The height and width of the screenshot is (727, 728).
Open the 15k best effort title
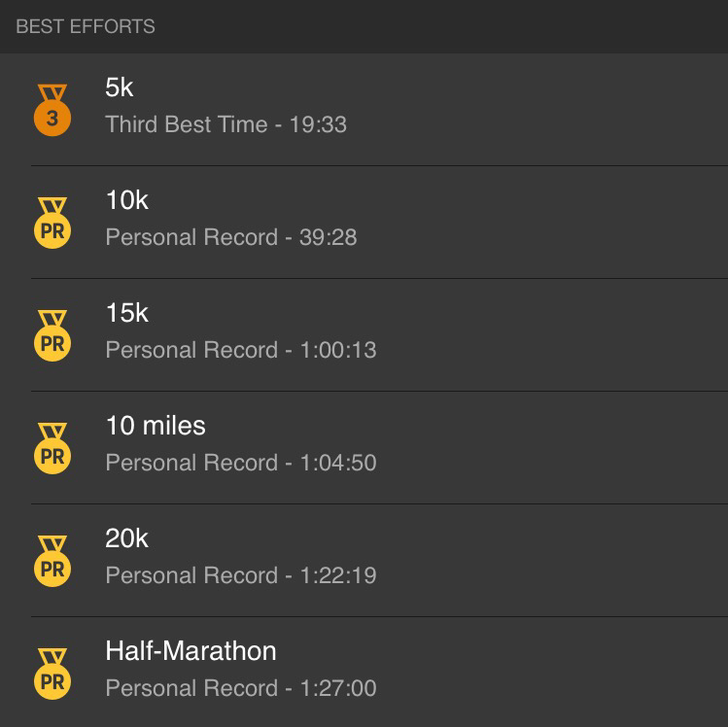[x=127, y=313]
